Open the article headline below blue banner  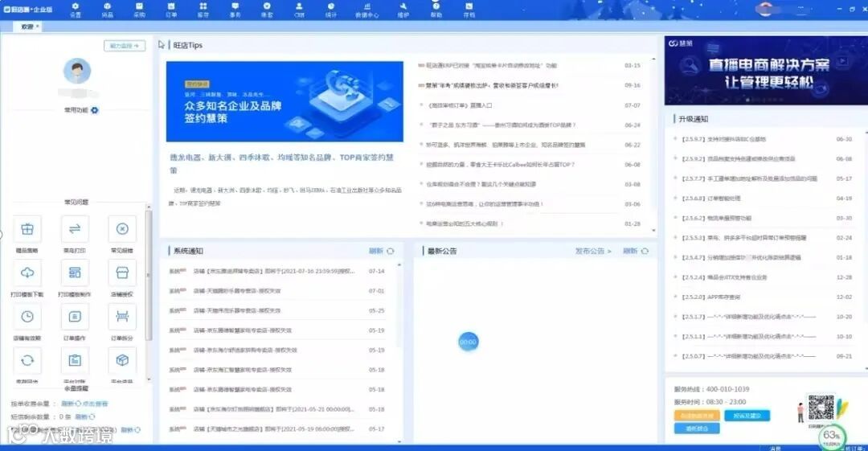click(282, 163)
